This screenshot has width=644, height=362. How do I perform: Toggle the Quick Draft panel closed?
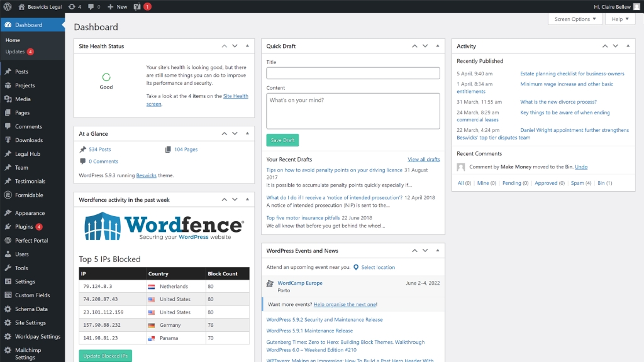pos(437,46)
